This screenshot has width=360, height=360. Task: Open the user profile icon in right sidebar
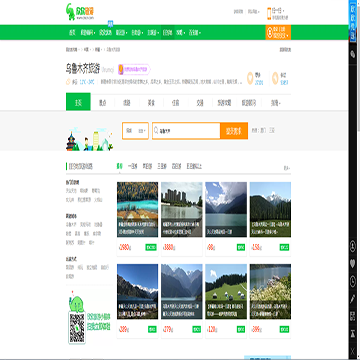[353, 247]
